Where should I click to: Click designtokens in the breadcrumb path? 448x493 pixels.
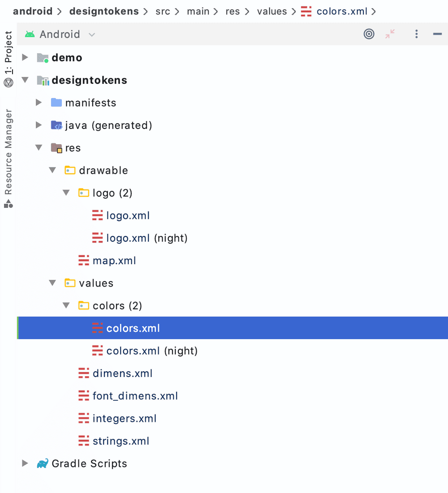click(103, 11)
